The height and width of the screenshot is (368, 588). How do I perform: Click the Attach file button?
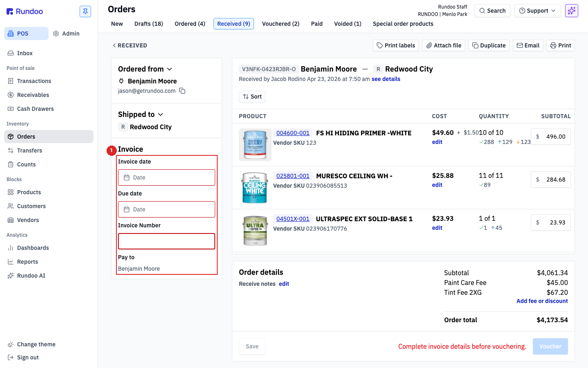[x=443, y=45]
